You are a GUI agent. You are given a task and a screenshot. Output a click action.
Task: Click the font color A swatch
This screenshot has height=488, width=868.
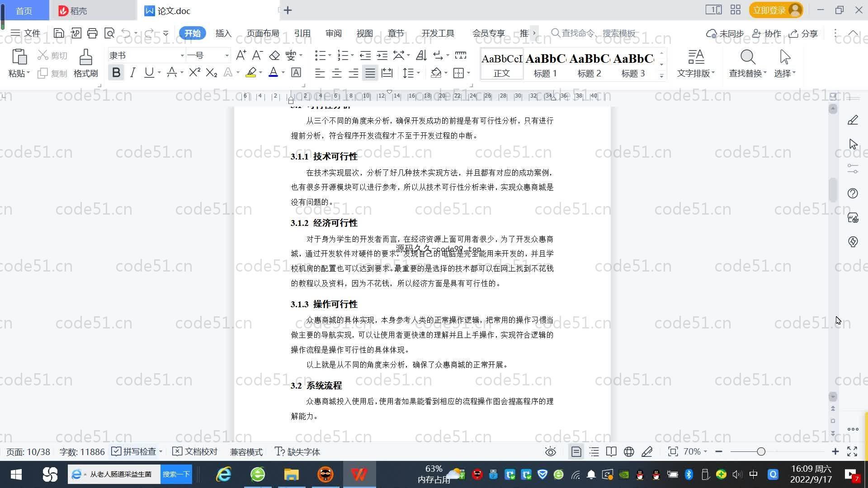pos(273,72)
